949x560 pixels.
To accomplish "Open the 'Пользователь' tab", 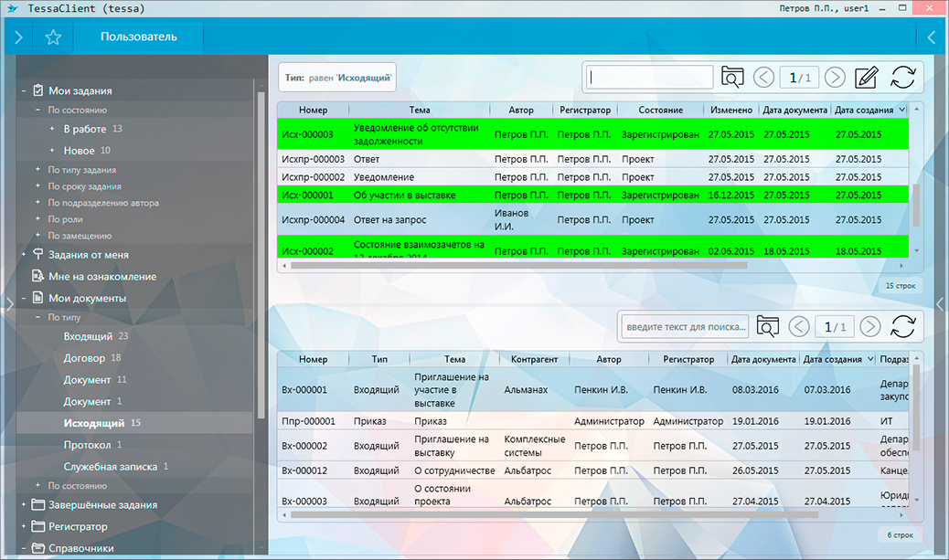I will point(139,37).
